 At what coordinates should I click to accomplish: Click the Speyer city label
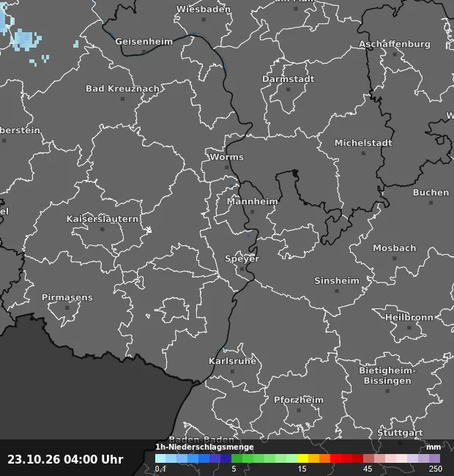pyautogui.click(x=242, y=259)
